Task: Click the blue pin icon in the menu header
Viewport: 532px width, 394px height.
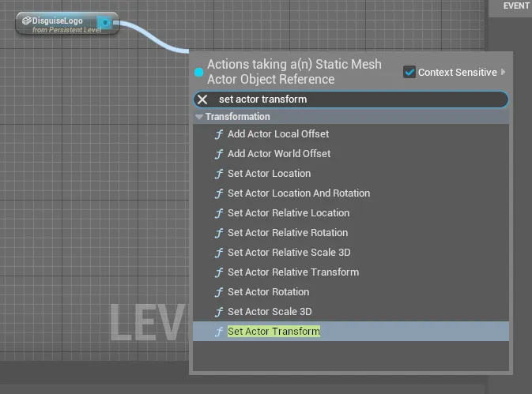Action: (x=199, y=72)
